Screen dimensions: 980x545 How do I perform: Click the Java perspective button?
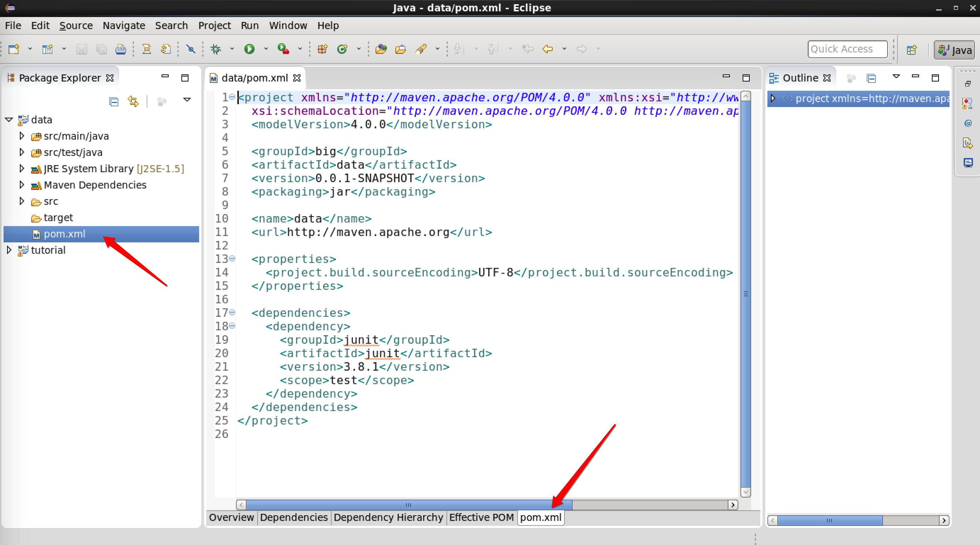pyautogui.click(x=954, y=50)
